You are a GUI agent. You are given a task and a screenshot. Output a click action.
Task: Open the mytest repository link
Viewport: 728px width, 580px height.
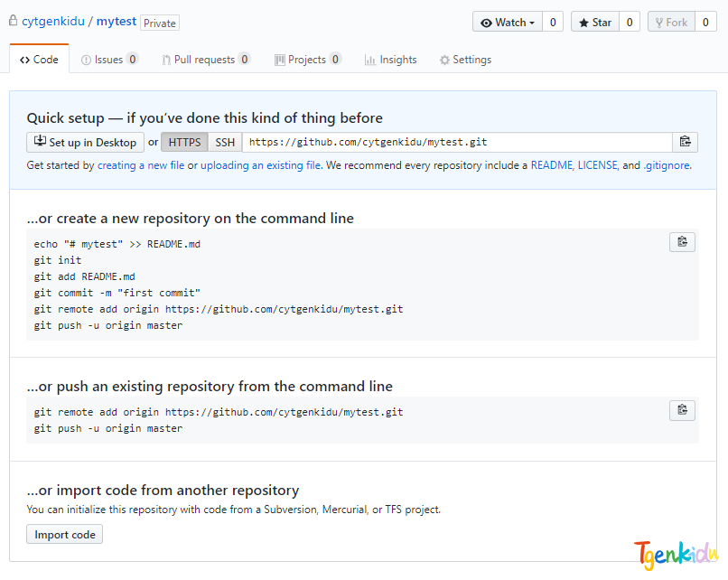click(117, 22)
